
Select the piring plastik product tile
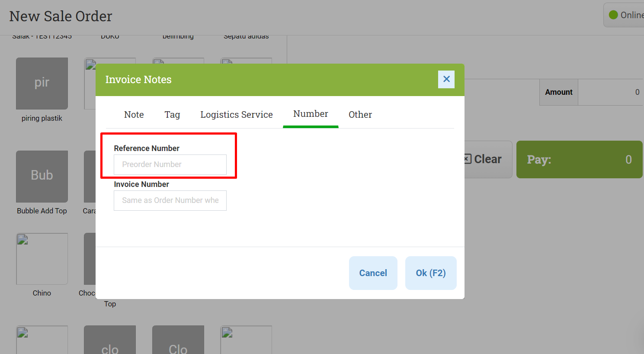pos(42,84)
